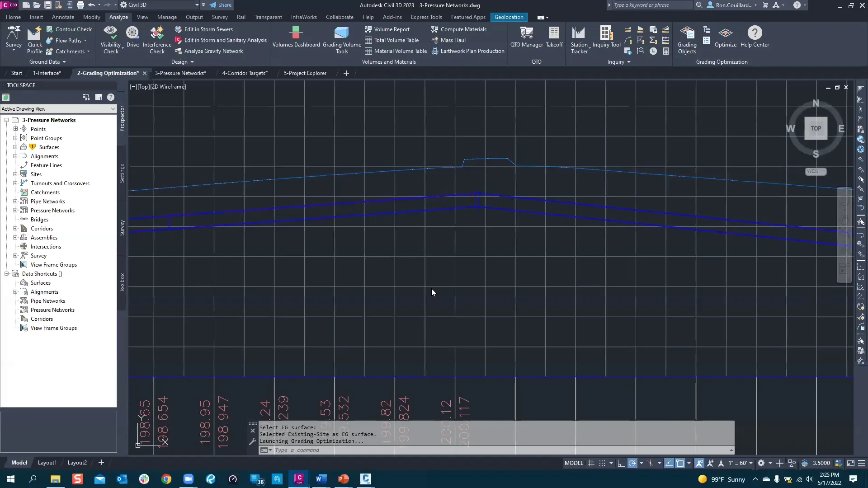Click Analyze Gravity Network

tap(209, 51)
